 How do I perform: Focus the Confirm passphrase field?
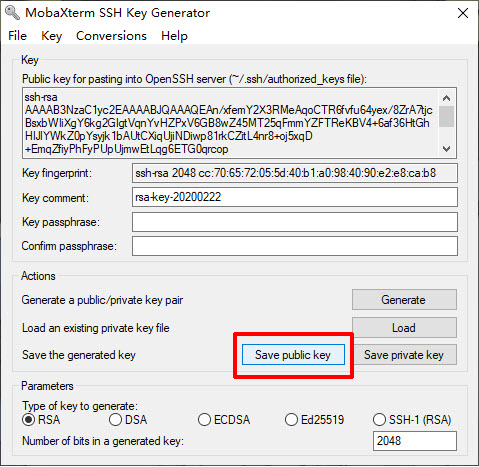tap(295, 246)
